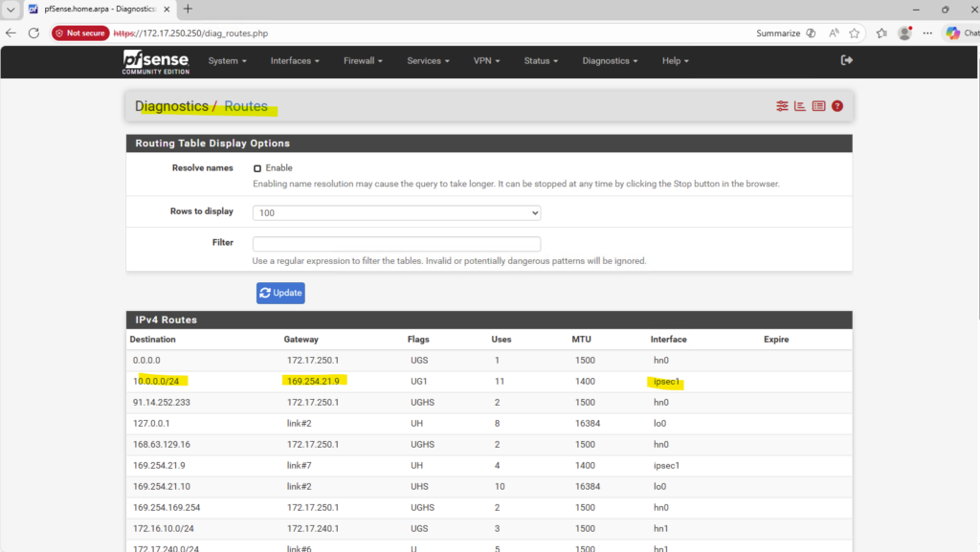
Task: Open related log entries icon
Action: (818, 106)
